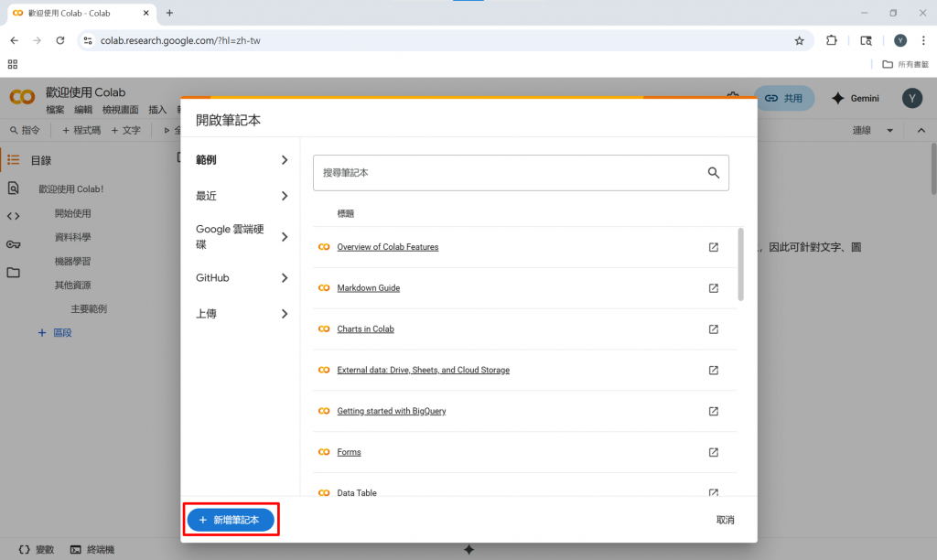Add a 程式碼 cell from toolbar

click(x=81, y=130)
